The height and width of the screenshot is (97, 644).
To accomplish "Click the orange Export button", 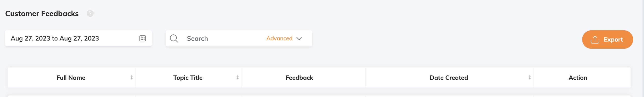I will (x=607, y=40).
